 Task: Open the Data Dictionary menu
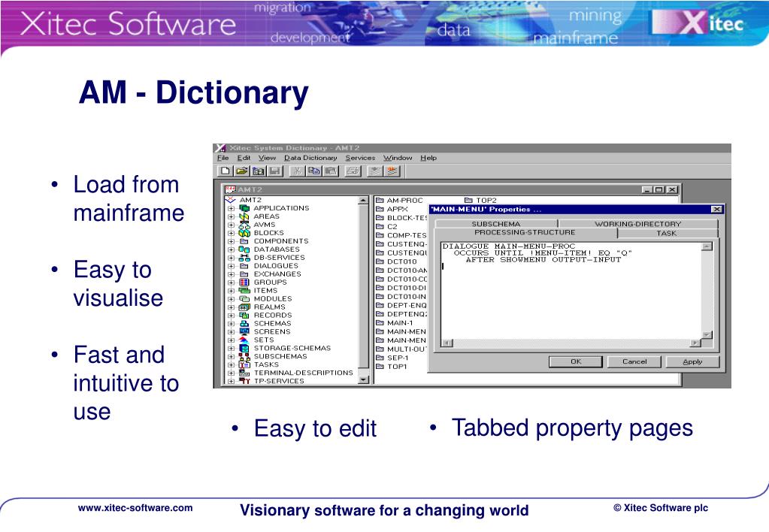(310, 158)
